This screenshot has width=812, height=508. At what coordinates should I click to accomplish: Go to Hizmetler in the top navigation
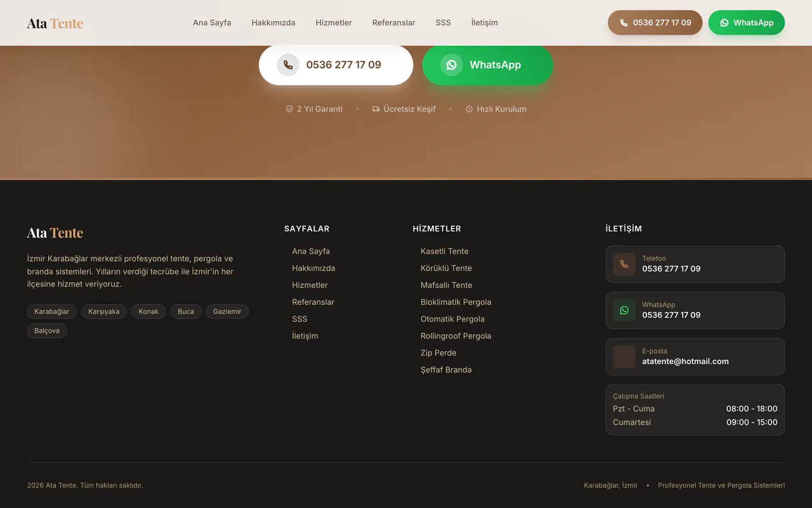[333, 23]
